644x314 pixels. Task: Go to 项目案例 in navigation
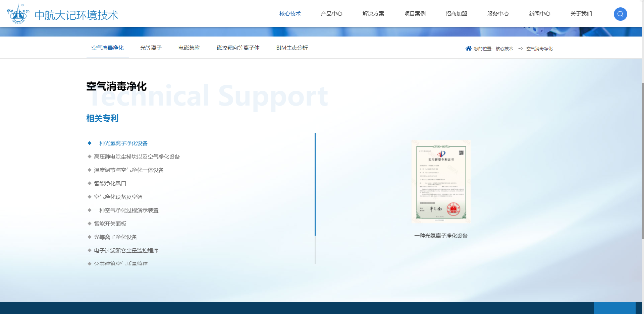[415, 14]
